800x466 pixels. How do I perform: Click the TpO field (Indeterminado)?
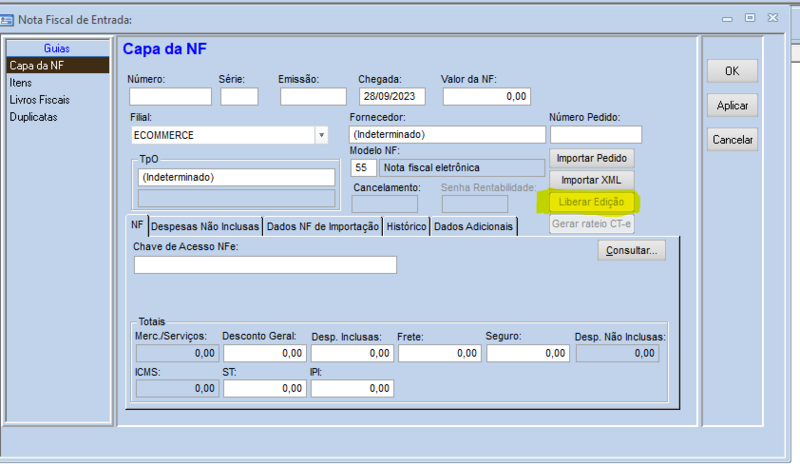point(236,177)
